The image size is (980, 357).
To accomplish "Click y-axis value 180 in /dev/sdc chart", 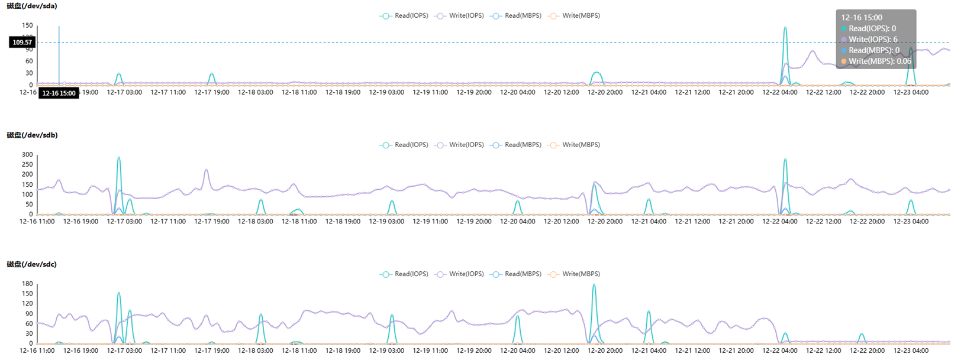I will pos(27,284).
